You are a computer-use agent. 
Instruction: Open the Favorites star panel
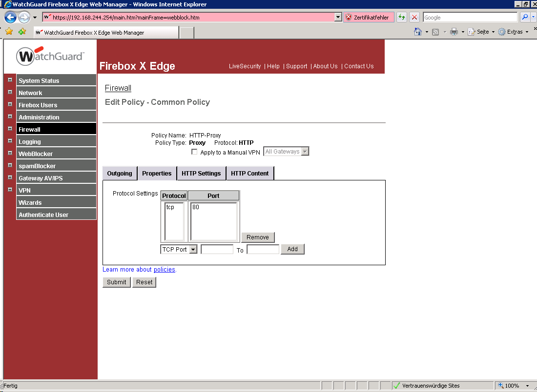8,31
